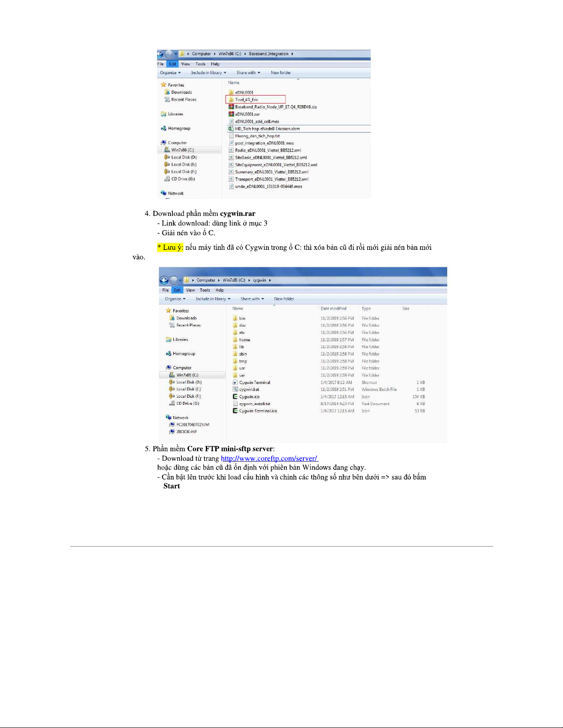
Task: Open HD_Tich hop eNodeB Ericsson.xlsm spreadsheet
Action: tap(267, 129)
